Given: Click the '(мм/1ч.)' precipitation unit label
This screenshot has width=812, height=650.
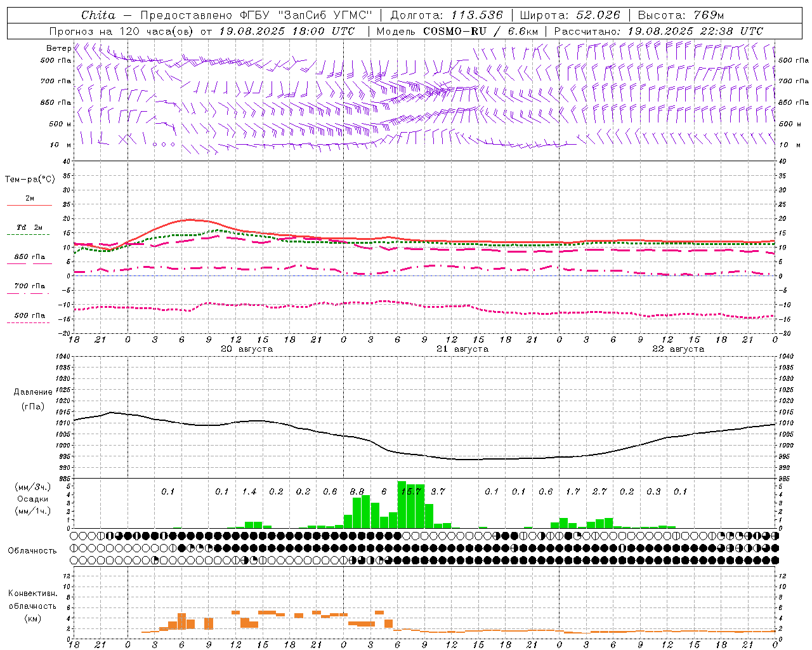Looking at the screenshot, I should (x=33, y=511).
